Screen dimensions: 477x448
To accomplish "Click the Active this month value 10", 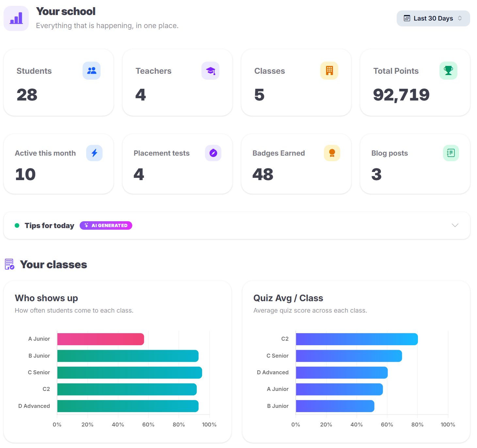I will coord(25,174).
